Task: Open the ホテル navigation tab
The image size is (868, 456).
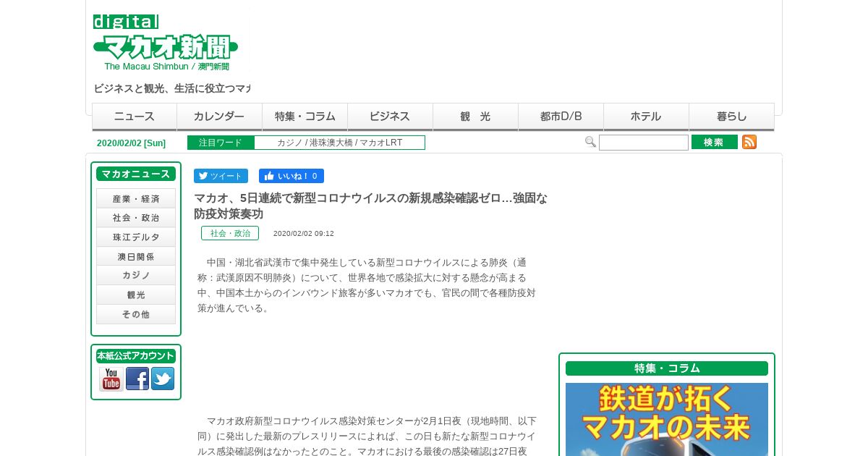Action: click(x=646, y=117)
